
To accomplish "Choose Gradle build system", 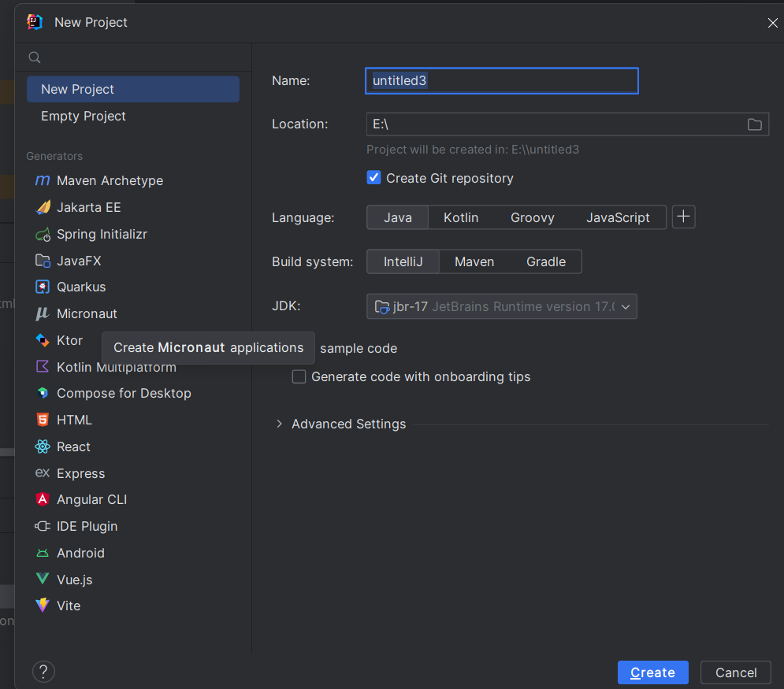I will click(x=546, y=261).
